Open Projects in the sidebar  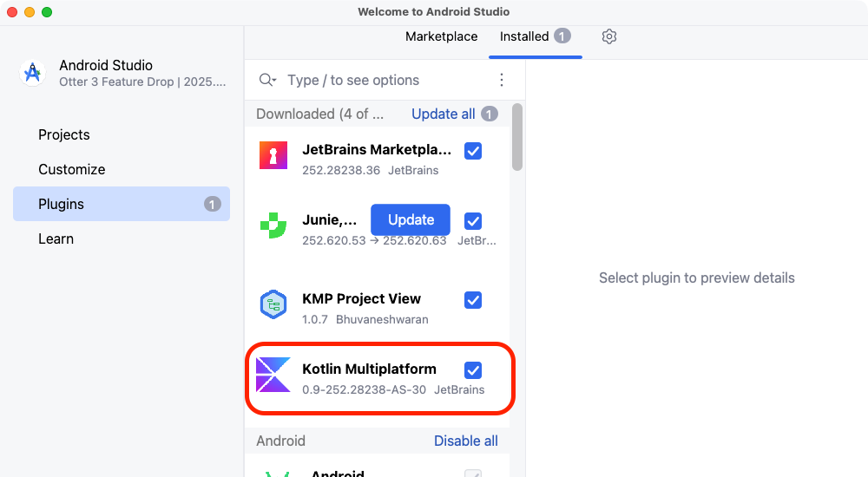(64, 134)
